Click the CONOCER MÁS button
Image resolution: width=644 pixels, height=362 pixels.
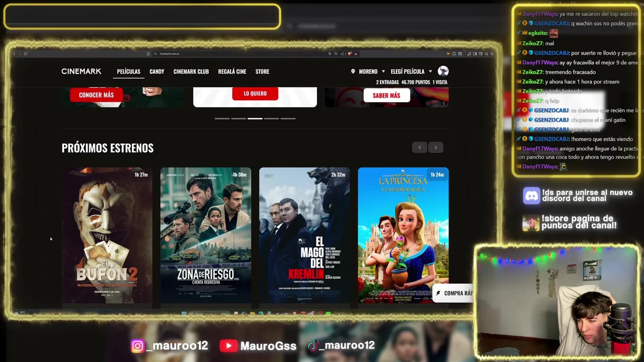pos(96,95)
